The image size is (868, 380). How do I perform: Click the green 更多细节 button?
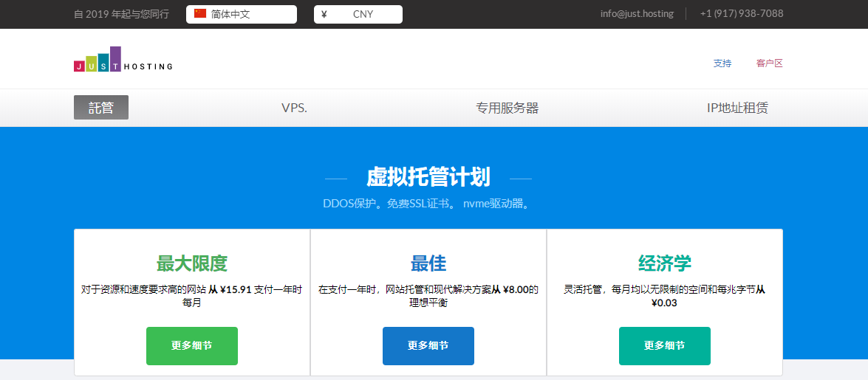coord(192,345)
